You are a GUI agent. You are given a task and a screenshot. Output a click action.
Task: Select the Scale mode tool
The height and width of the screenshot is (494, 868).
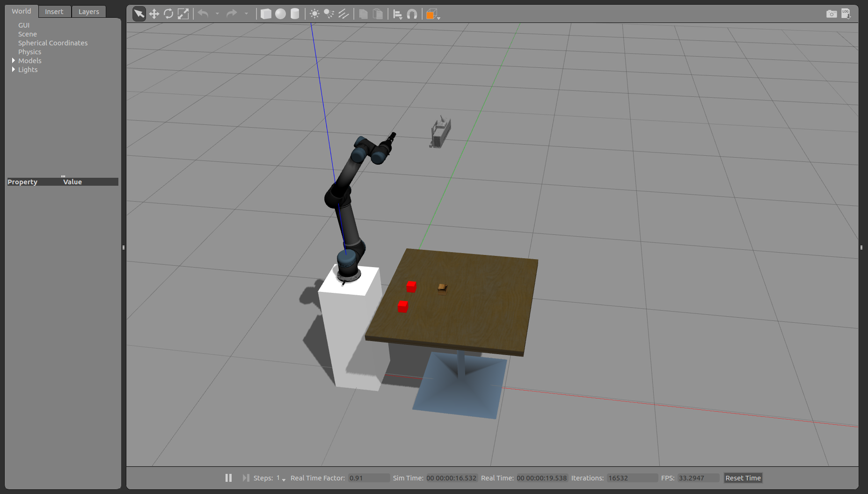(x=183, y=14)
